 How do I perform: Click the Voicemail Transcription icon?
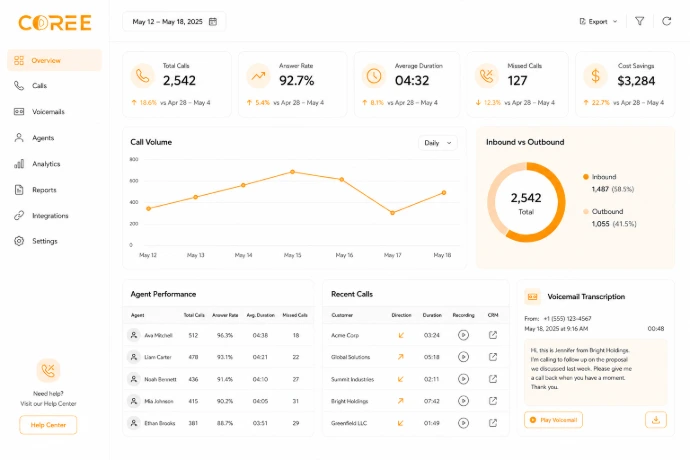click(x=532, y=297)
